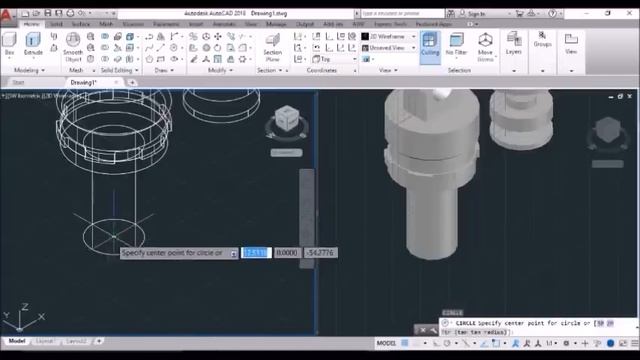
Task: Open the Customization menu in status bar
Action: 635,343
